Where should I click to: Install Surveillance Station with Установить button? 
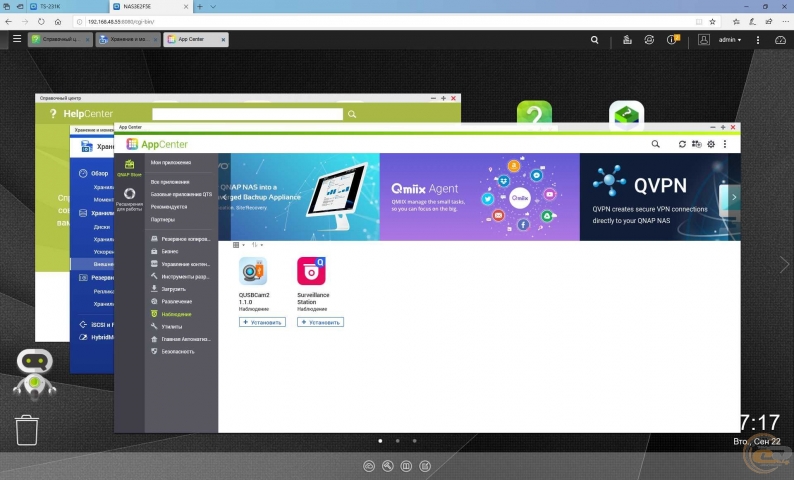(321, 322)
